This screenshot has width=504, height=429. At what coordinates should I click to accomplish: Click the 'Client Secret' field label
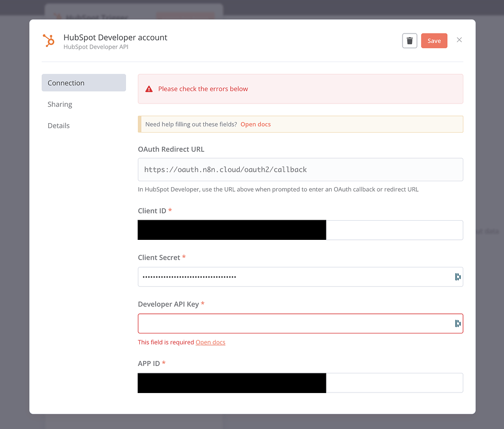point(159,257)
